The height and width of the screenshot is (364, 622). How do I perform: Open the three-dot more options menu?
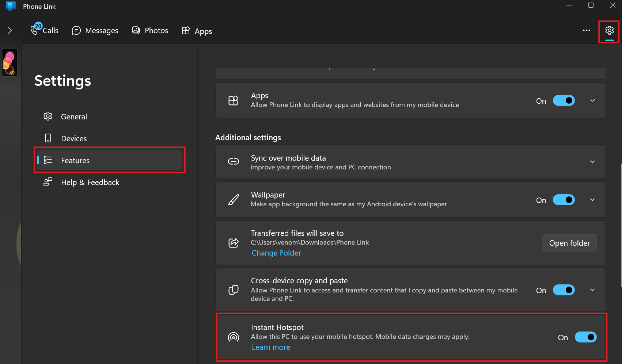tap(587, 30)
